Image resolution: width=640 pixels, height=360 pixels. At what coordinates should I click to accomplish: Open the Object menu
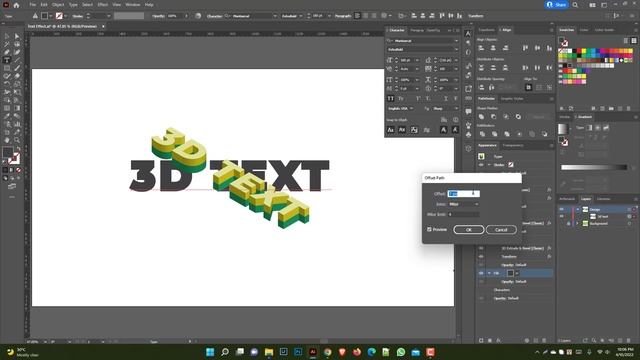point(58,5)
